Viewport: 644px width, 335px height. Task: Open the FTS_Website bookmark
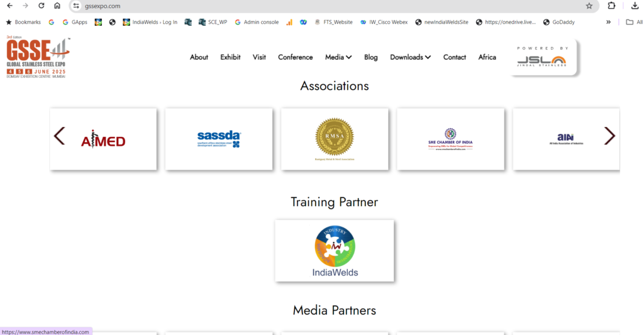point(333,22)
